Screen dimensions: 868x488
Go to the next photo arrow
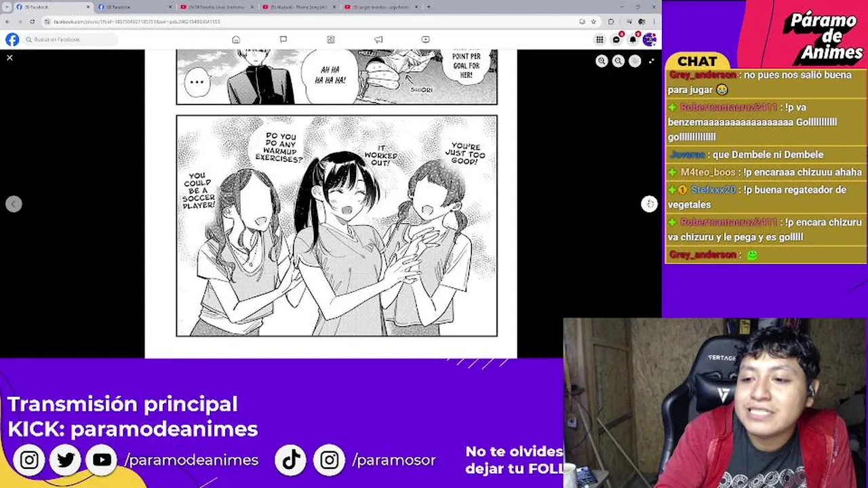649,204
